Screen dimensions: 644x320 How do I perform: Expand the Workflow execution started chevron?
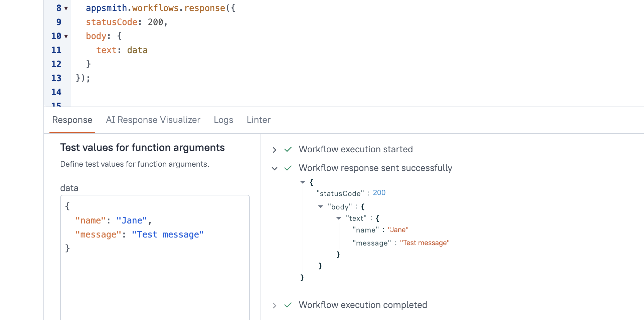(274, 150)
